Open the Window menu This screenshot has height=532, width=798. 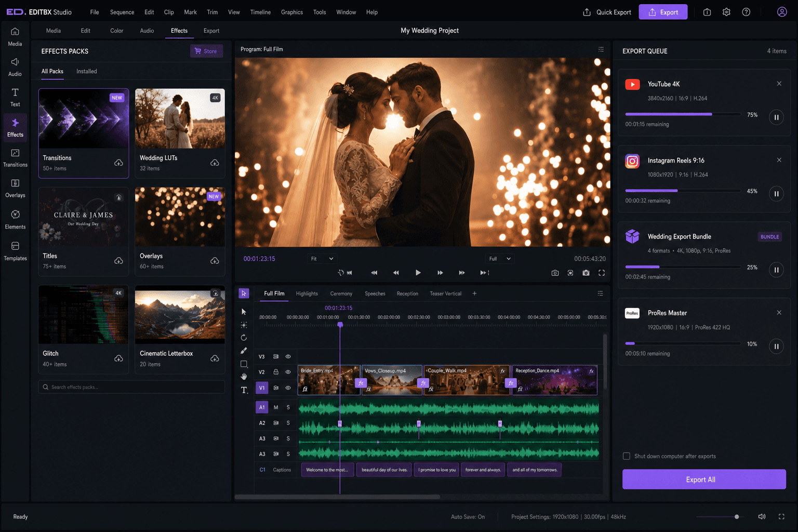click(x=346, y=12)
